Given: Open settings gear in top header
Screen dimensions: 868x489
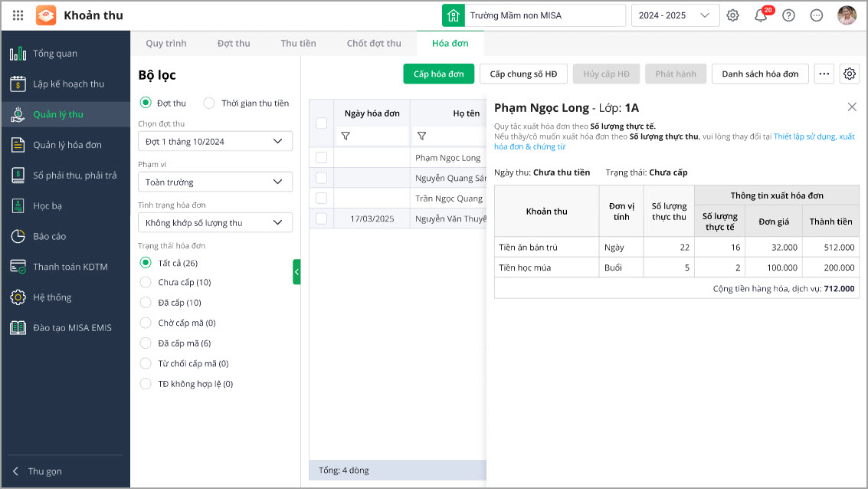Looking at the screenshot, I should [x=733, y=15].
